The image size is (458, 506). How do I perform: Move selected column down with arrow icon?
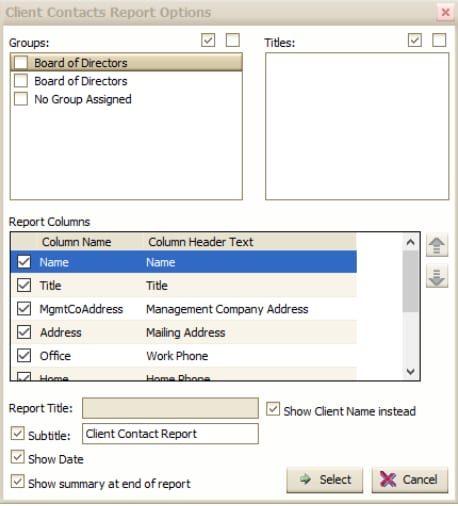[437, 276]
